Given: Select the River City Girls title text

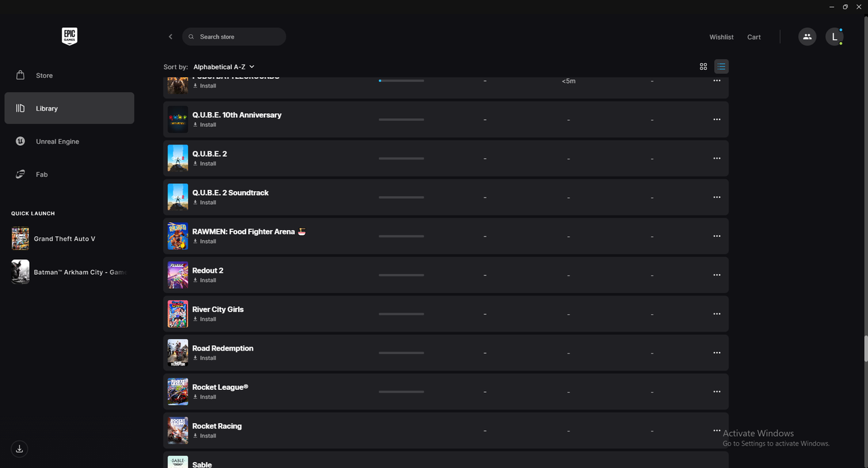Looking at the screenshot, I should click(x=218, y=309).
